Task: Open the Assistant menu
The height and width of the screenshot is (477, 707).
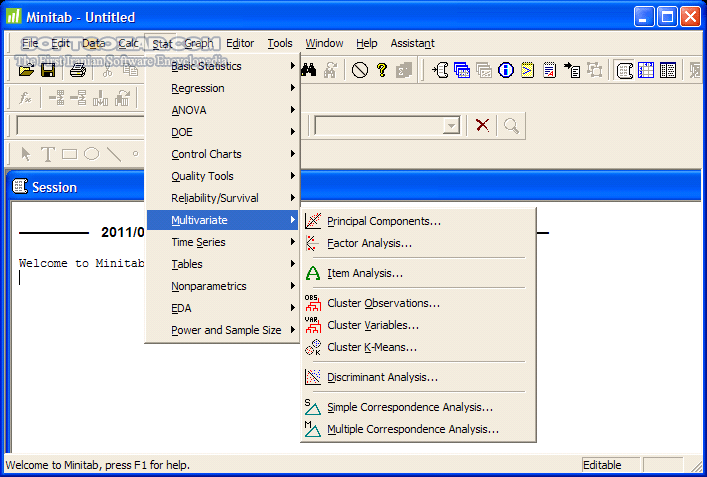Action: click(x=412, y=43)
